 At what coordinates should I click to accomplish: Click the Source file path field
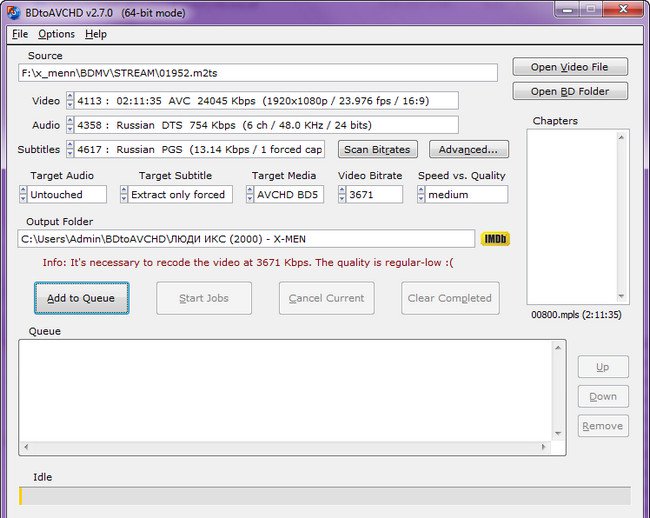pos(258,73)
